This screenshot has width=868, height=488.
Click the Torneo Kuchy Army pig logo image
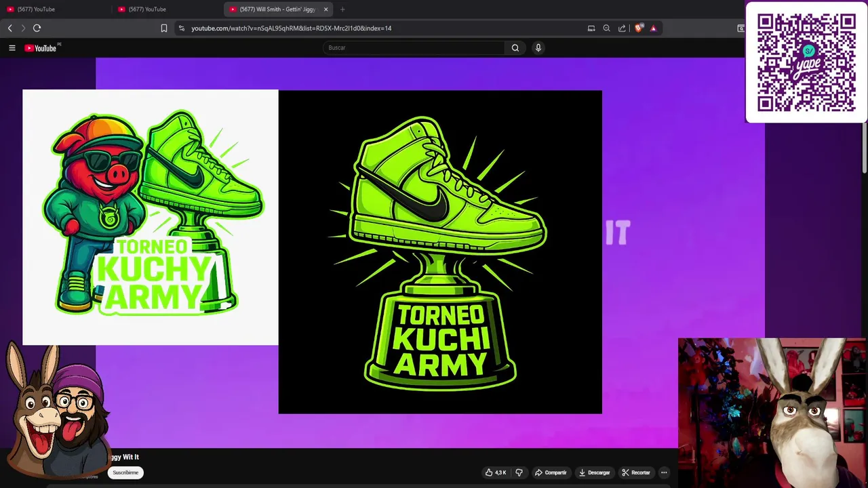(x=151, y=217)
